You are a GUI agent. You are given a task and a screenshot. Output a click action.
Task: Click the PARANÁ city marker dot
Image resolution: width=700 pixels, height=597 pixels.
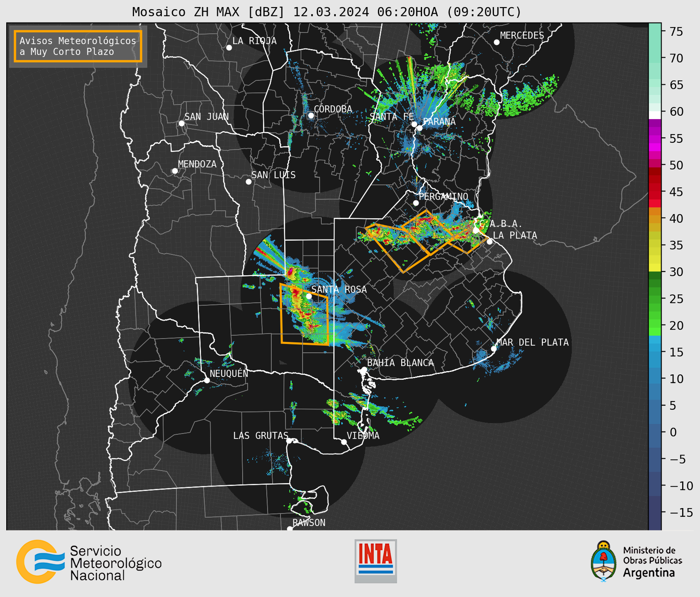coord(420,128)
